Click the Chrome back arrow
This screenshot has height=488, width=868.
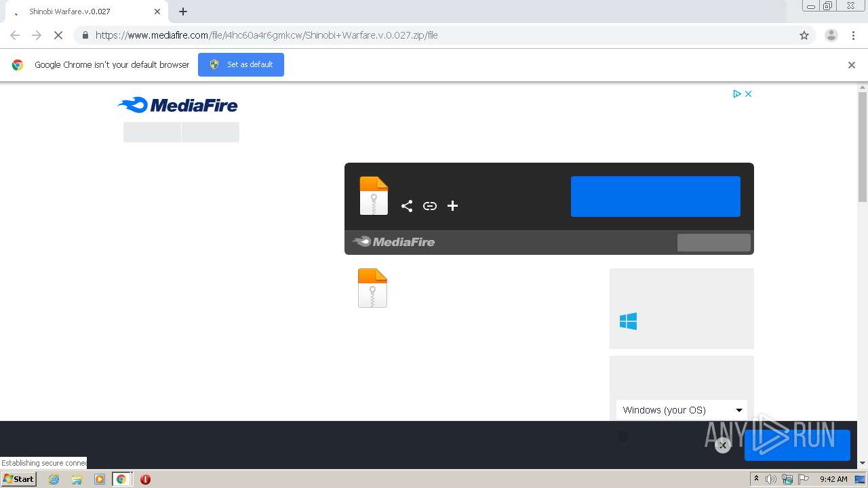tap(15, 35)
